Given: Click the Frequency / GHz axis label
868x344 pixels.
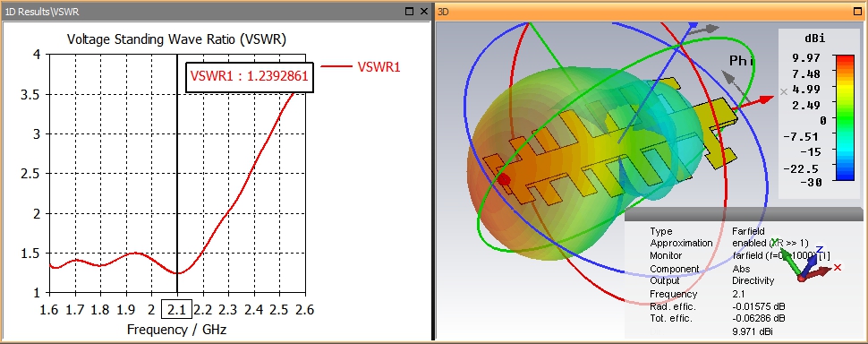Looking at the screenshot, I should (x=176, y=330).
